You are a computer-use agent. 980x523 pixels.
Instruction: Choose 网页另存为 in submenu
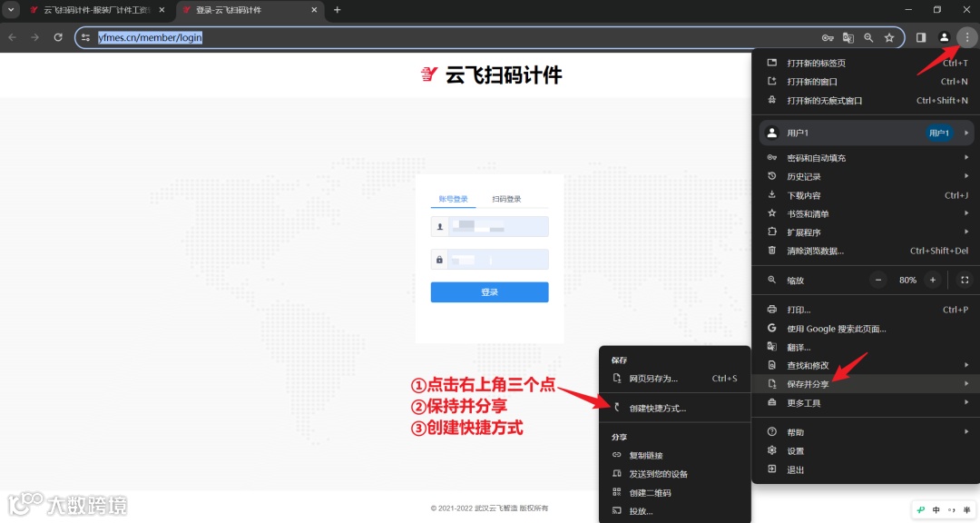pyautogui.click(x=675, y=379)
